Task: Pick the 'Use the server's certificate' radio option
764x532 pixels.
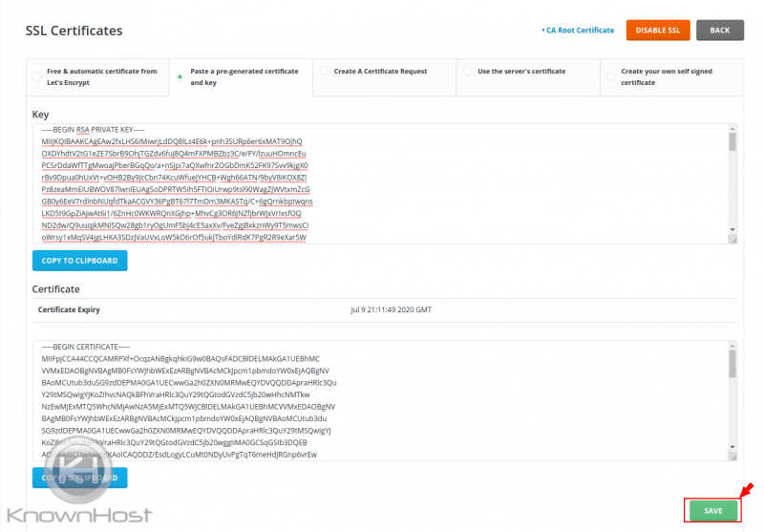Action: pos(468,72)
